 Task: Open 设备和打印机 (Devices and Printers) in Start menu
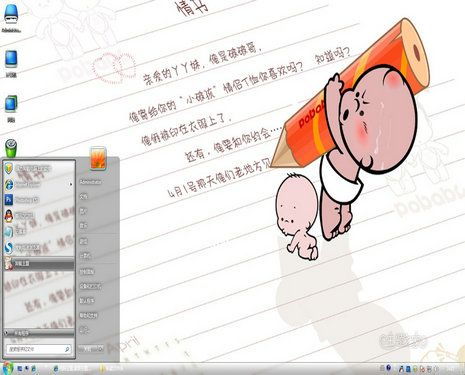[90, 286]
